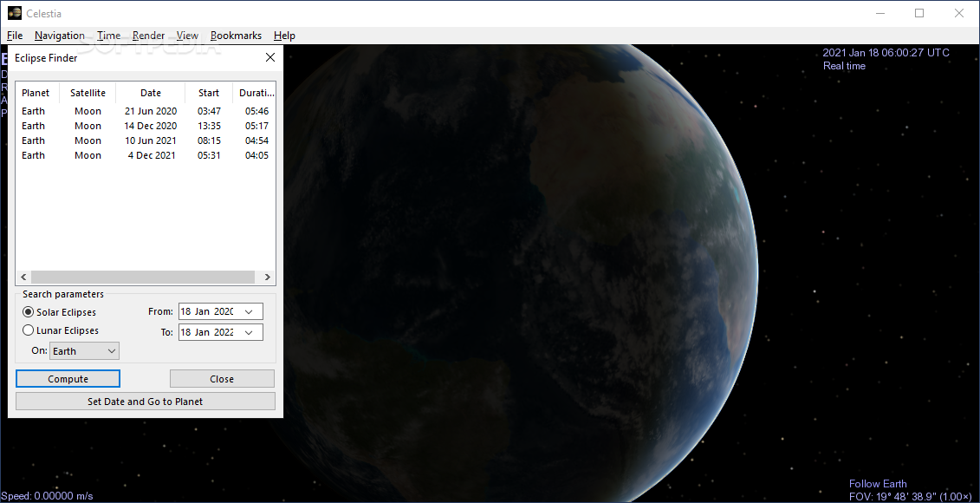Sort by the Satellite column header
980x503 pixels.
pyautogui.click(x=88, y=93)
